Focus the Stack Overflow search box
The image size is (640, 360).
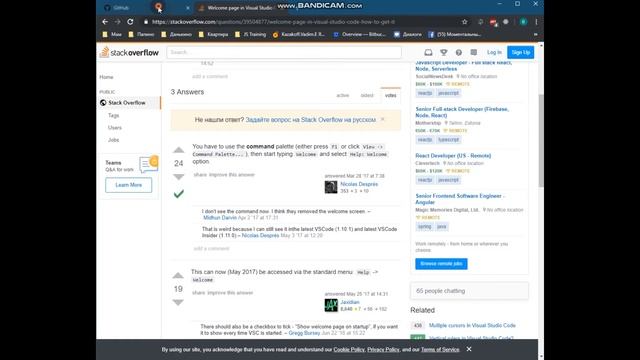tap(284, 52)
